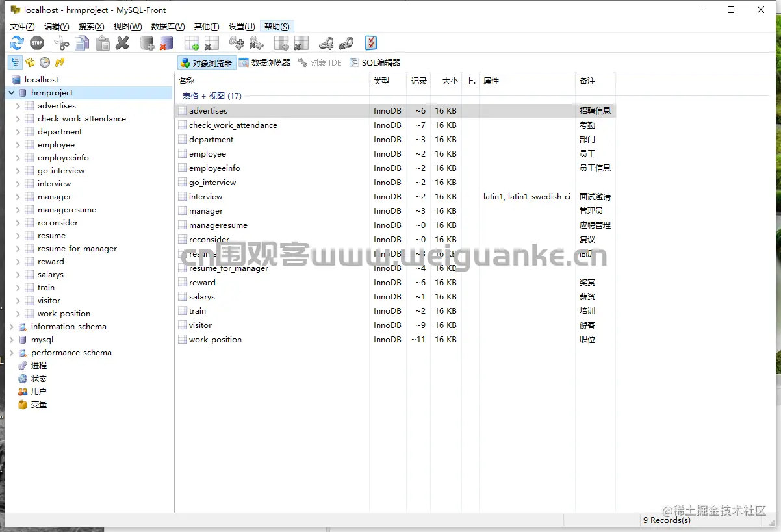Click the Paste clipboard icon
The width and height of the screenshot is (781, 532).
tap(102, 44)
